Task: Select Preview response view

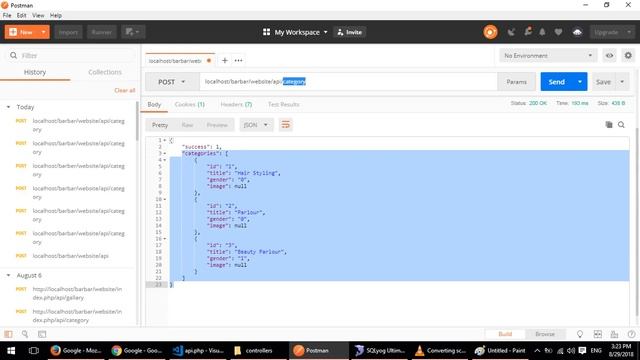Action: coord(217,125)
